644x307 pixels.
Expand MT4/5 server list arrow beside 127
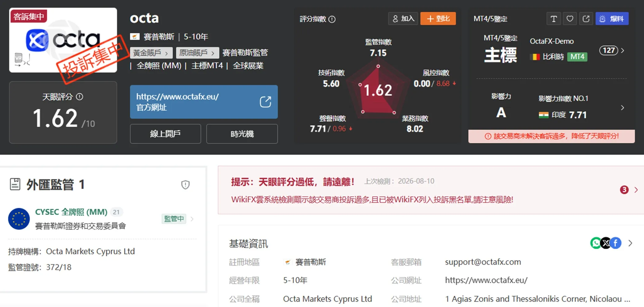point(623,50)
